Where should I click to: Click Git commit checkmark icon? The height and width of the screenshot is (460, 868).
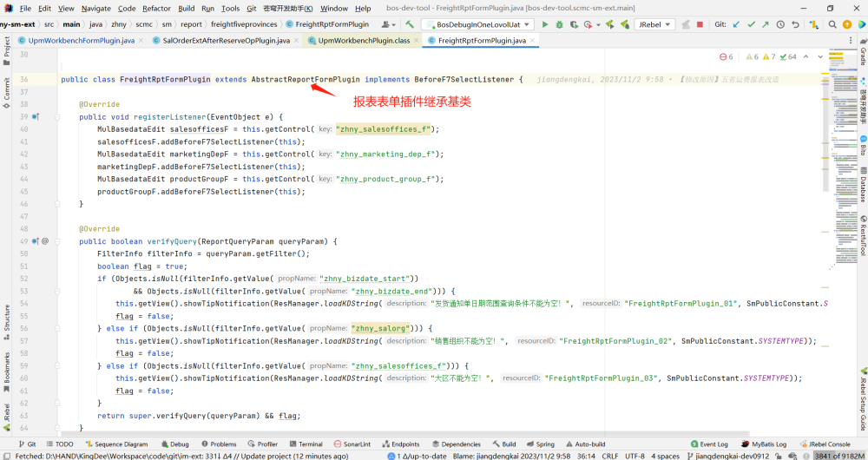(x=751, y=24)
